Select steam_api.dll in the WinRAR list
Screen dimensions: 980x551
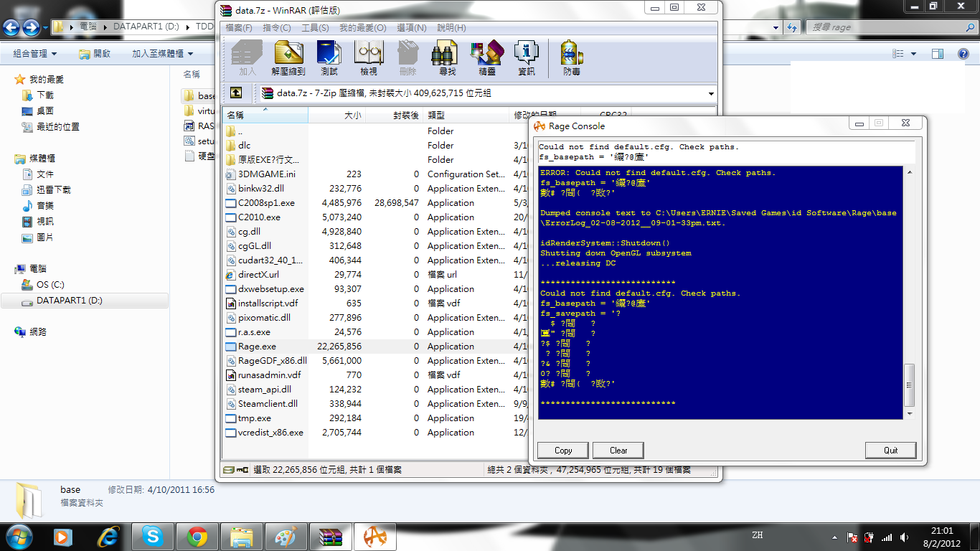tap(264, 389)
